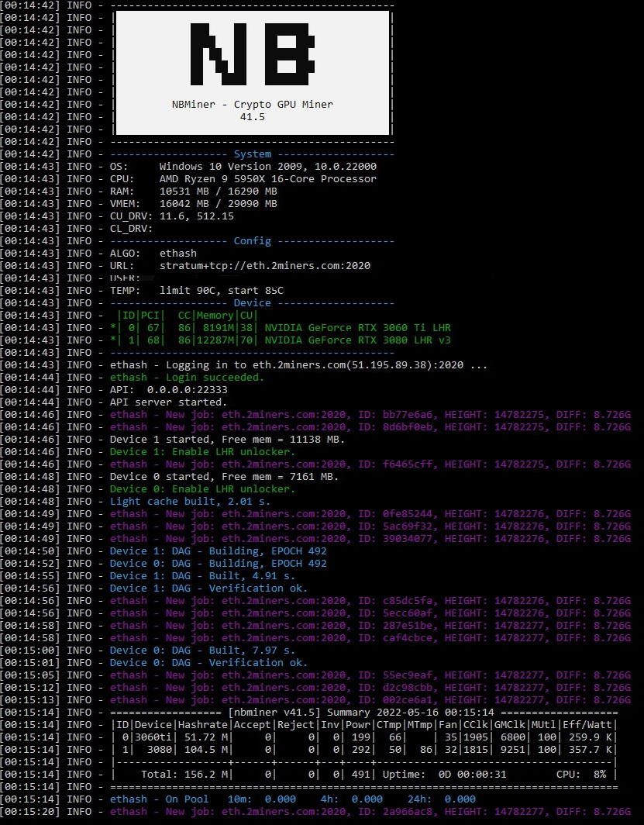Click the "NBMiner - Crypto GPU Miner" title text
This screenshot has height=825, width=644.
click(x=253, y=104)
